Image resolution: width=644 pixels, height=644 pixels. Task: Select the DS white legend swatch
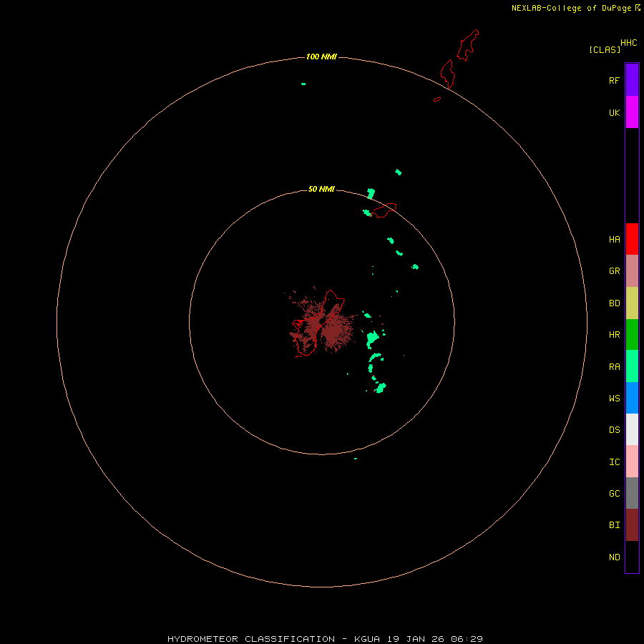[x=632, y=429]
